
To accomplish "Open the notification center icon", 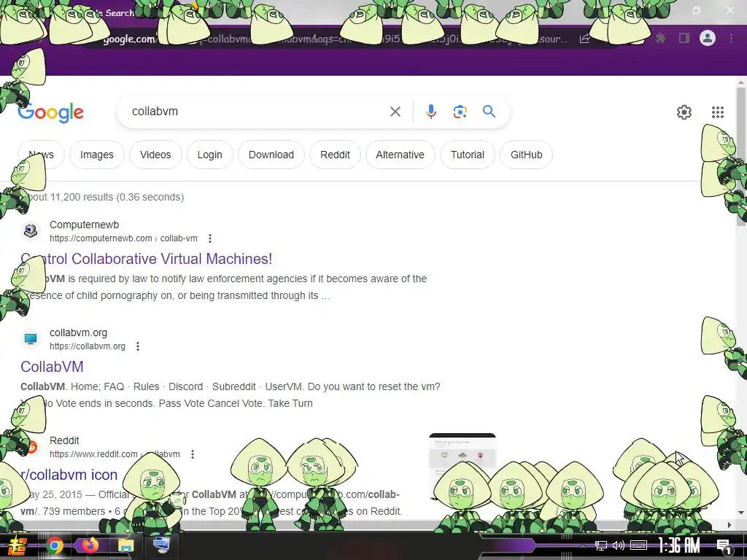I will [x=724, y=546].
